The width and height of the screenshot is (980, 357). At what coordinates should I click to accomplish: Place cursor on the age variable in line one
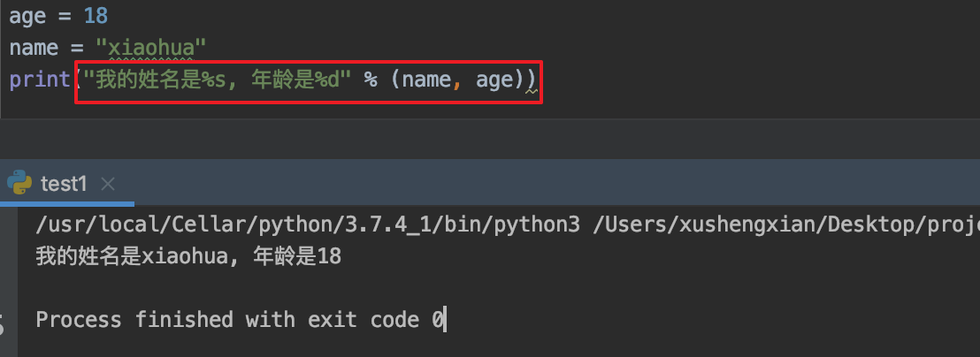tap(27, 16)
